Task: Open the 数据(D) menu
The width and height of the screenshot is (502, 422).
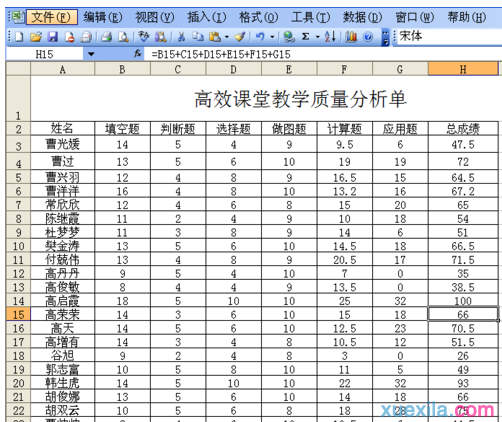Action: tap(362, 17)
